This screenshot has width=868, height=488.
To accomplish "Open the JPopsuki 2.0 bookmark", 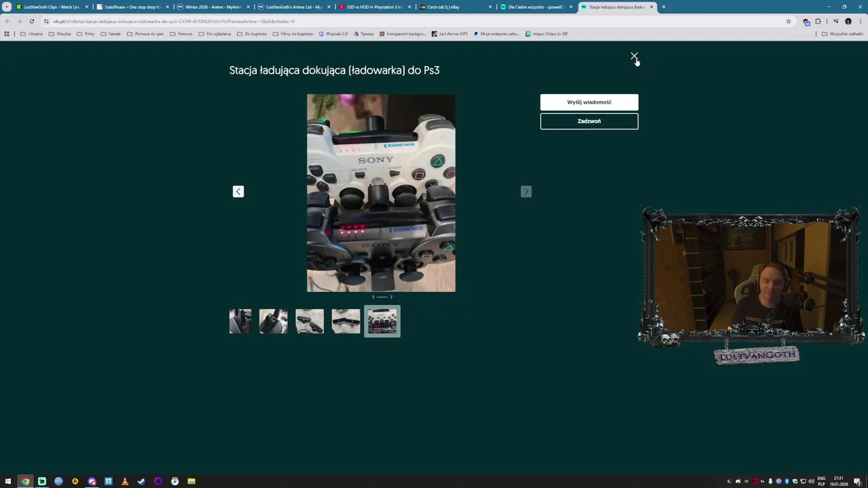I will [x=333, y=34].
